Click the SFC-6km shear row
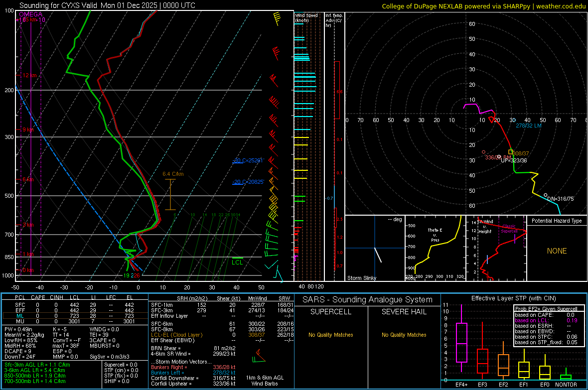Viewport: 588px width, 390px height. pos(222,324)
